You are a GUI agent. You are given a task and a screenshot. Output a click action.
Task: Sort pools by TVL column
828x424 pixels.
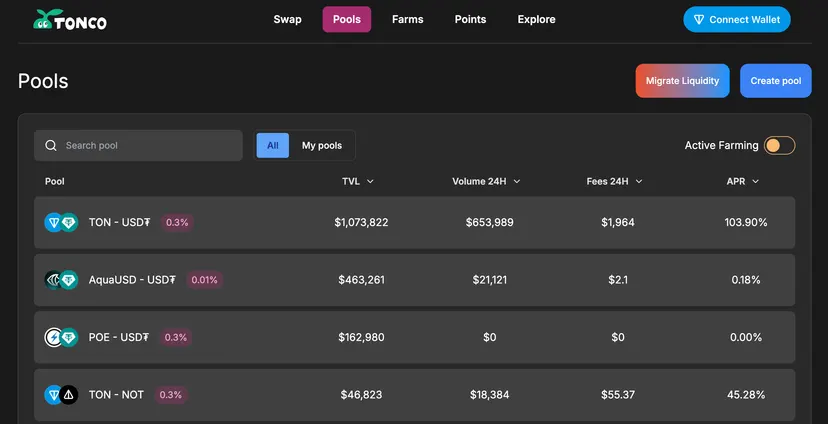[357, 181]
